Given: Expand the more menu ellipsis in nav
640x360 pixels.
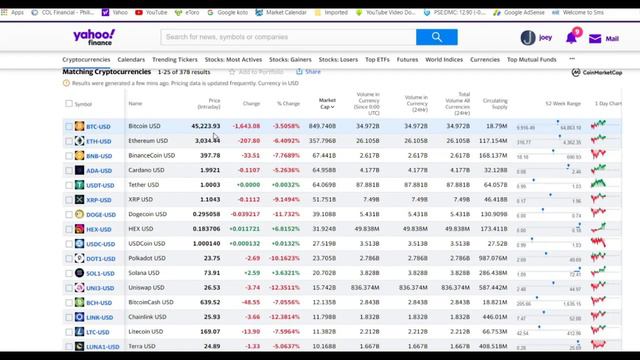Looking at the screenshot, I should 572,59.
